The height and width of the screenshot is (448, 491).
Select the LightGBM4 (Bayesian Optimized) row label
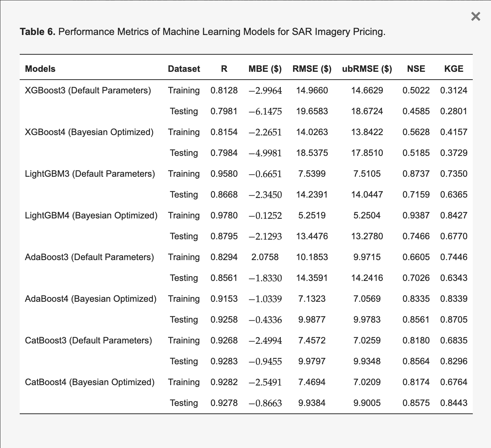coord(91,215)
